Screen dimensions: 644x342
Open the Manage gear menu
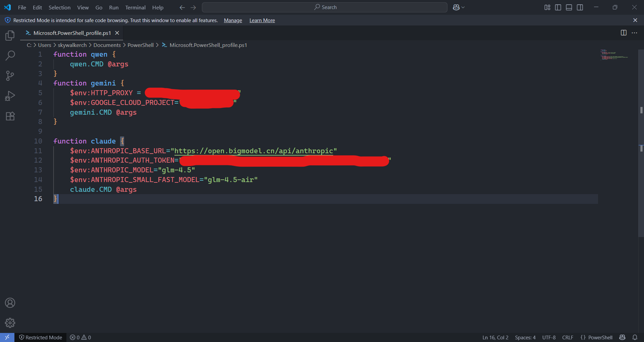(10, 323)
